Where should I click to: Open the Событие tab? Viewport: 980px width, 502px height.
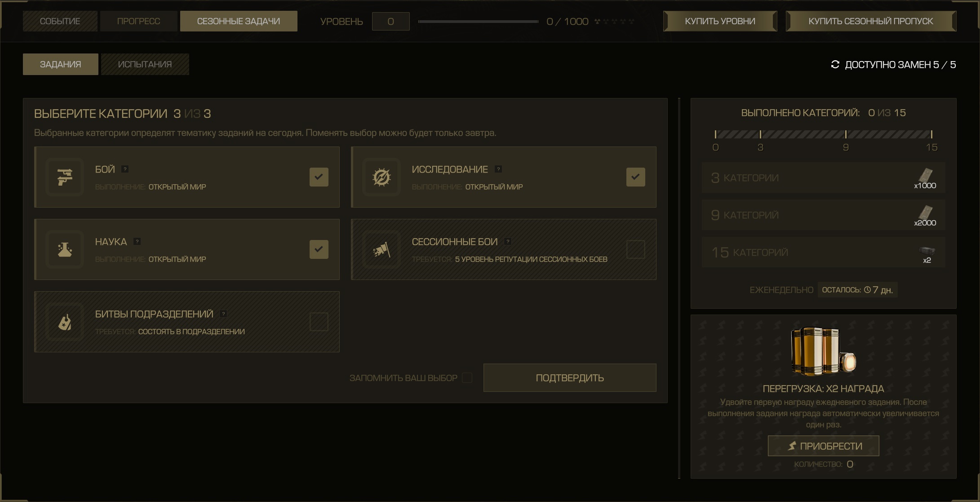point(60,21)
